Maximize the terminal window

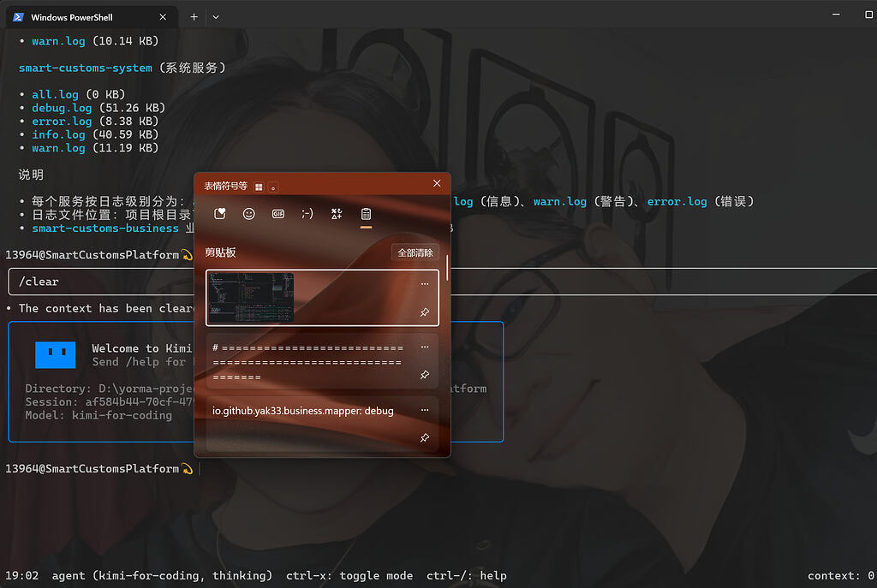pos(868,15)
